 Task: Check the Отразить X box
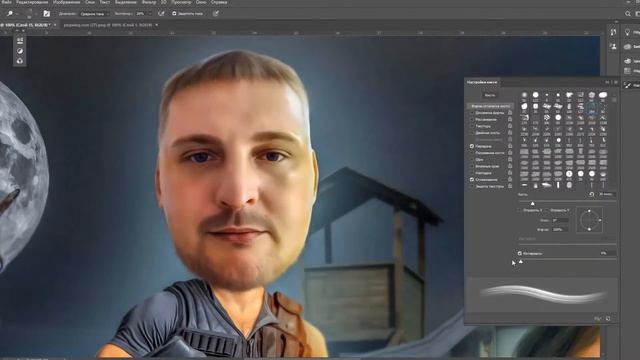(520, 210)
